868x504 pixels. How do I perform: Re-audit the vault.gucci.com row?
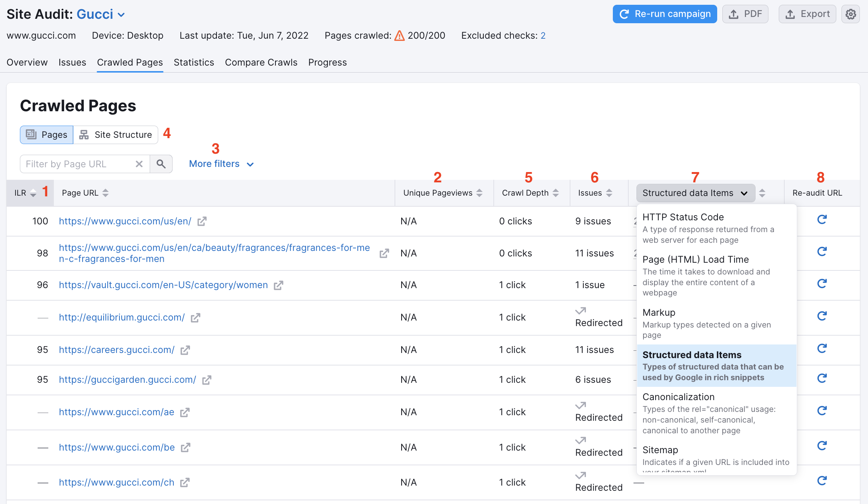822,284
